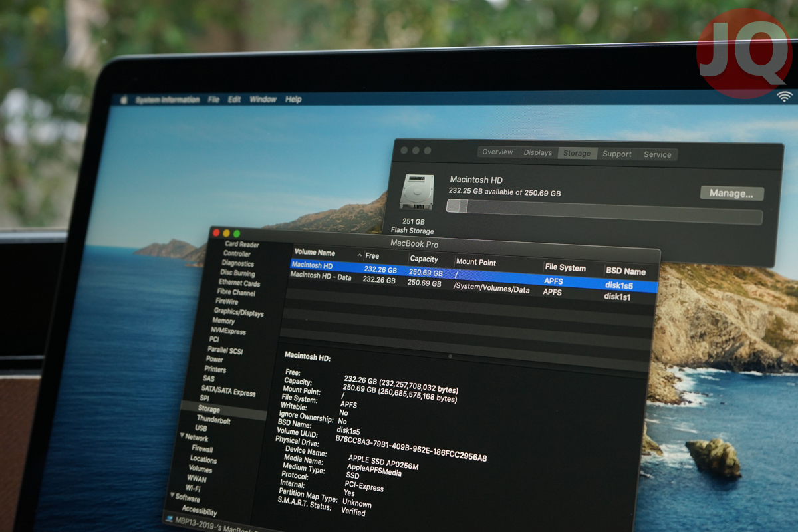Select SATA/SATA Express in sidebar

point(228,391)
